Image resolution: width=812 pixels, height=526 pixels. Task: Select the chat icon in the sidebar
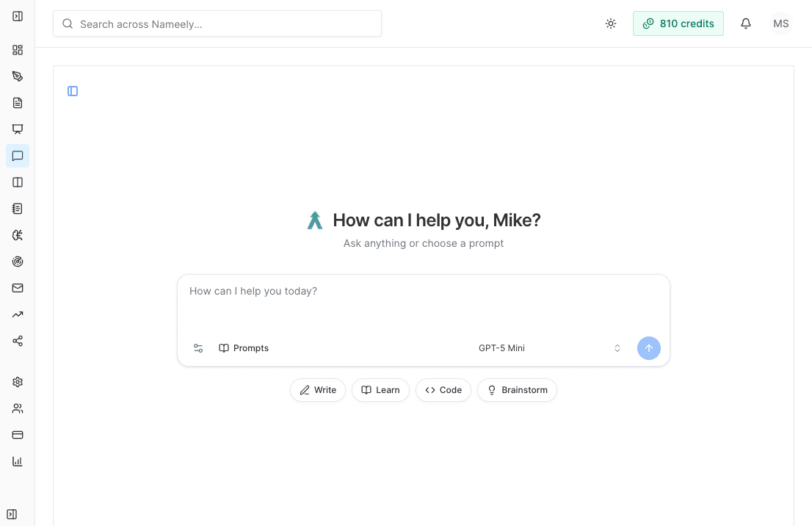click(18, 155)
